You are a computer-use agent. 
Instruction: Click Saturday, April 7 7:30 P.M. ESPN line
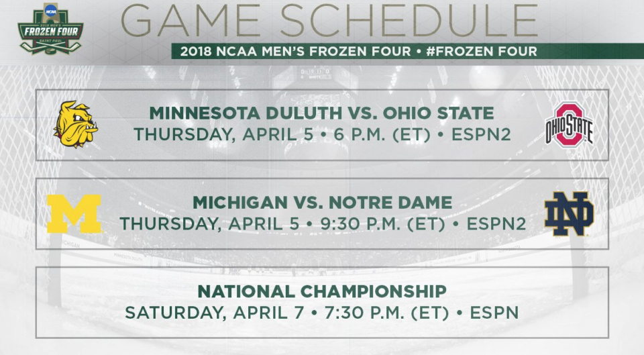point(322,313)
